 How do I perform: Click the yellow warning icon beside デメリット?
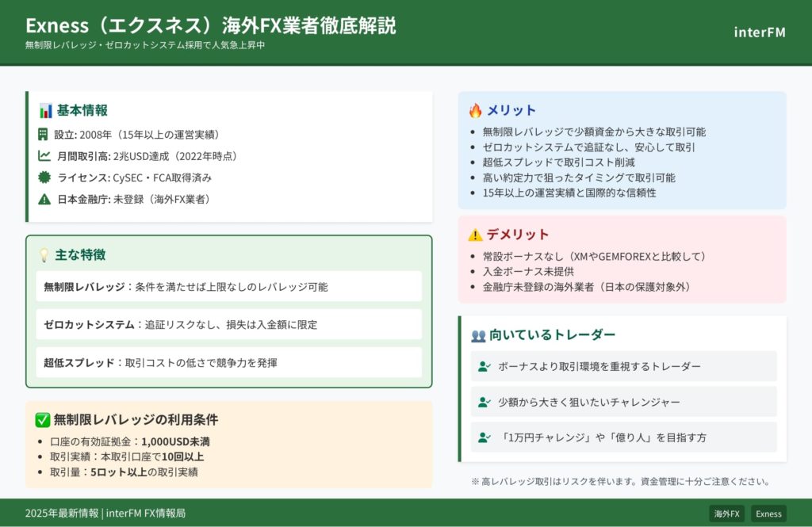click(x=475, y=235)
